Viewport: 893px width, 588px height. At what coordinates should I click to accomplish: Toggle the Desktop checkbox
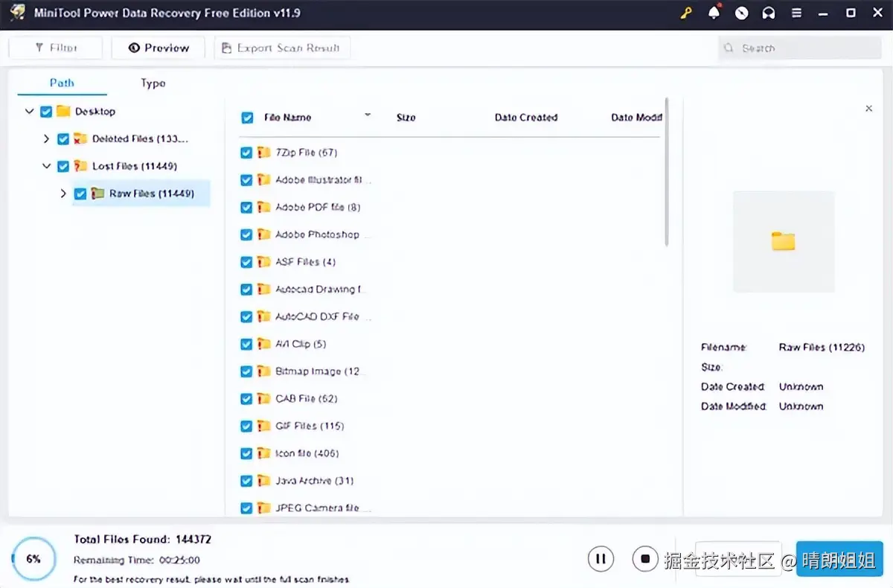point(46,111)
